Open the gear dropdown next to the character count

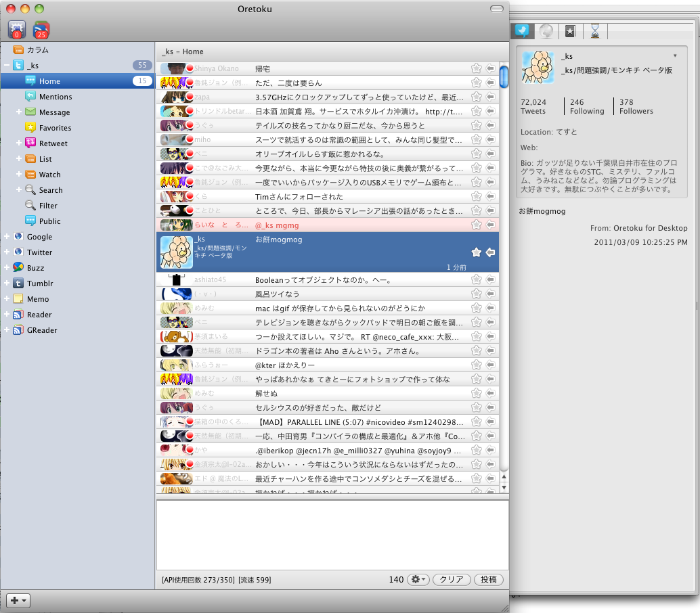point(418,580)
